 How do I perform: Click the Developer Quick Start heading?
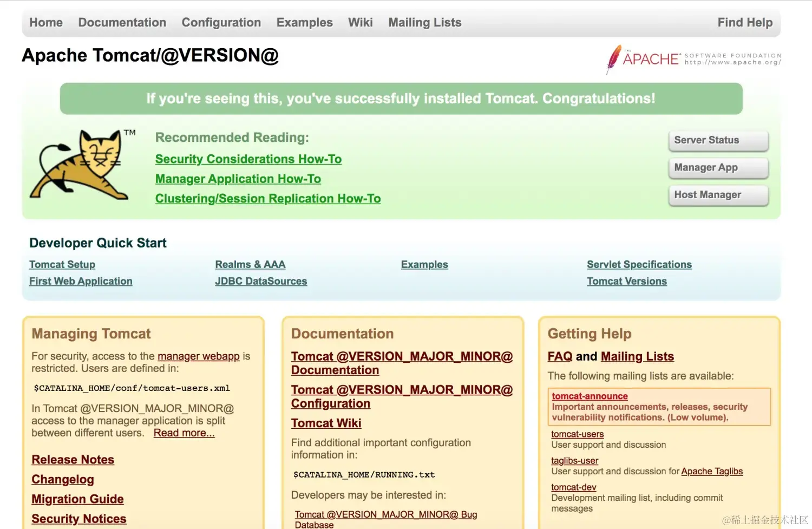point(97,243)
